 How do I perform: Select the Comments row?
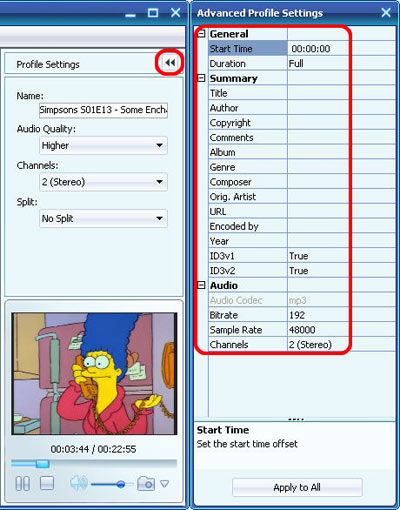302,137
